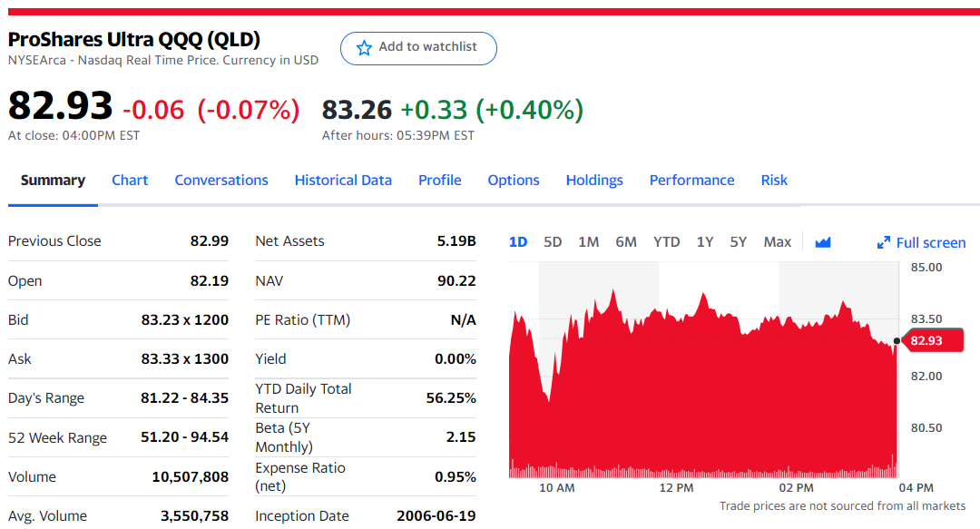980x529 pixels.
Task: Switch to the Summary tab
Action: click(53, 180)
